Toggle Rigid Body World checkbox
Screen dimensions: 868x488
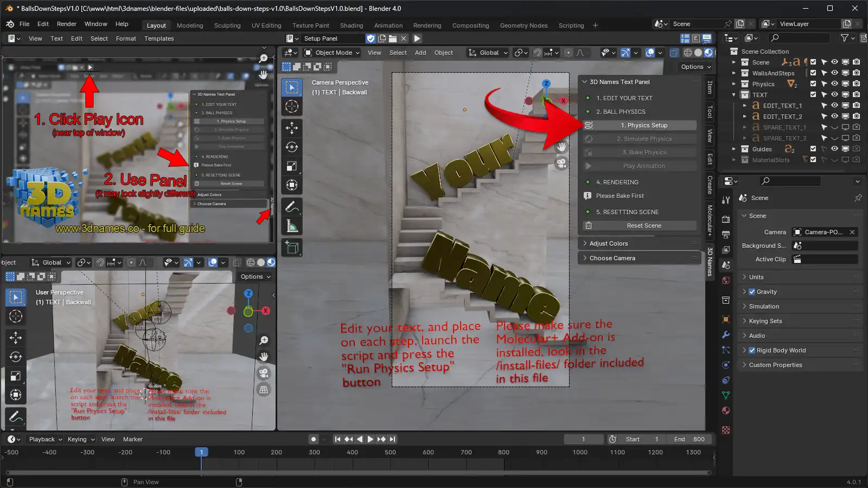click(752, 350)
